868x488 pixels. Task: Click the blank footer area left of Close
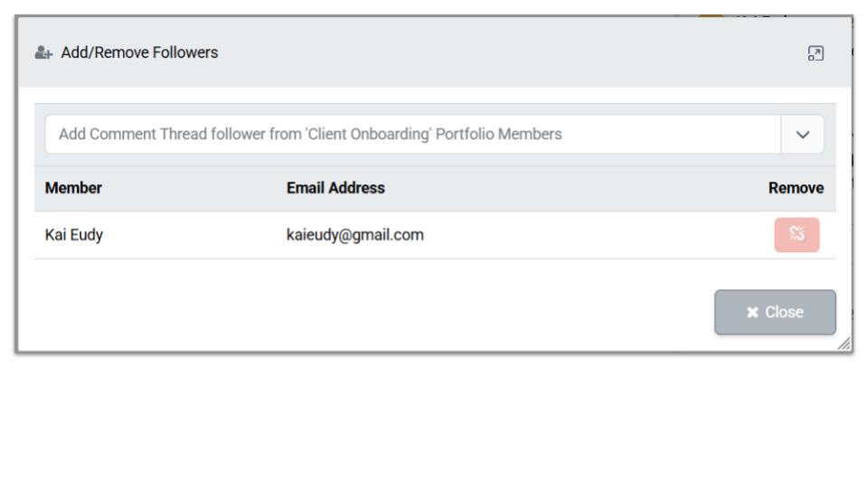click(362, 313)
